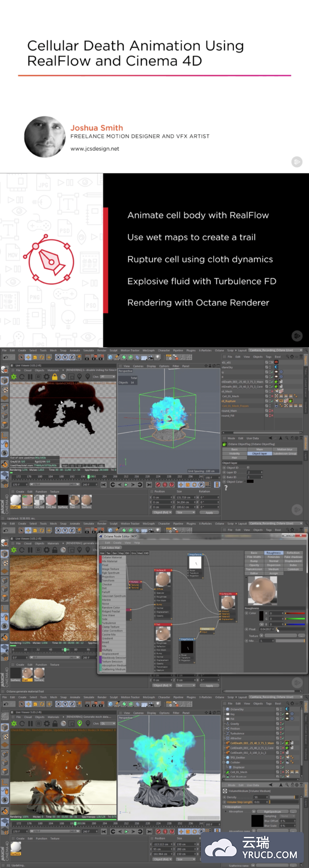Image resolution: width=309 pixels, height=868 pixels.
Task: Open MoGraph menu in silhouette render screenshot
Action: coord(148,350)
